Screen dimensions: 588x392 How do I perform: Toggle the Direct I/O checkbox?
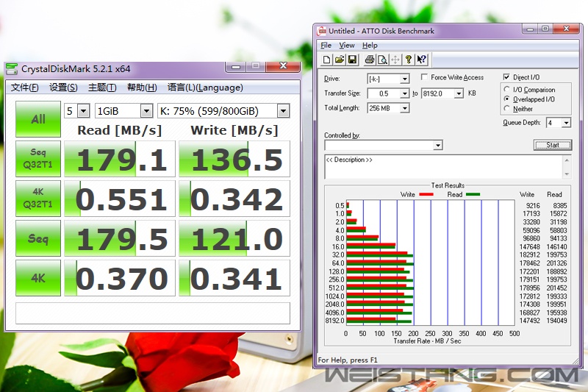click(506, 77)
